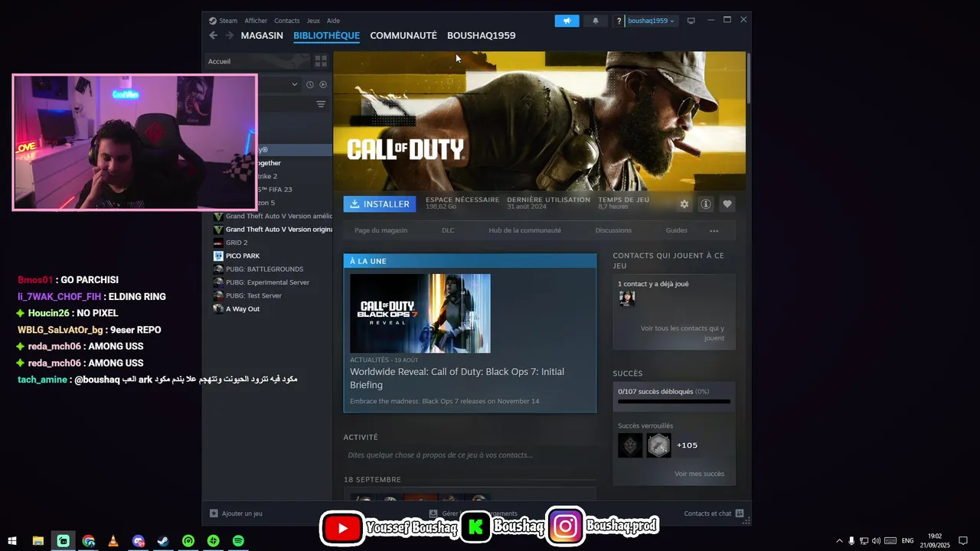
Task: Click the INSTALLER button
Action: pyautogui.click(x=380, y=204)
